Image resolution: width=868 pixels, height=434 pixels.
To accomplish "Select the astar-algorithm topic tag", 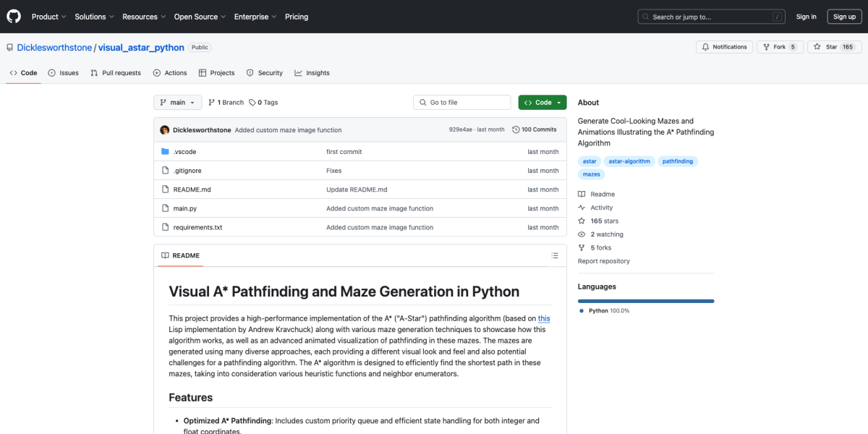I will click(629, 161).
